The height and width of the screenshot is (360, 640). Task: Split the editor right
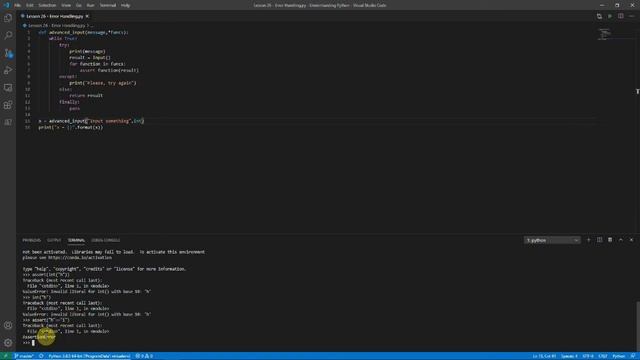pyautogui.click(x=620, y=16)
